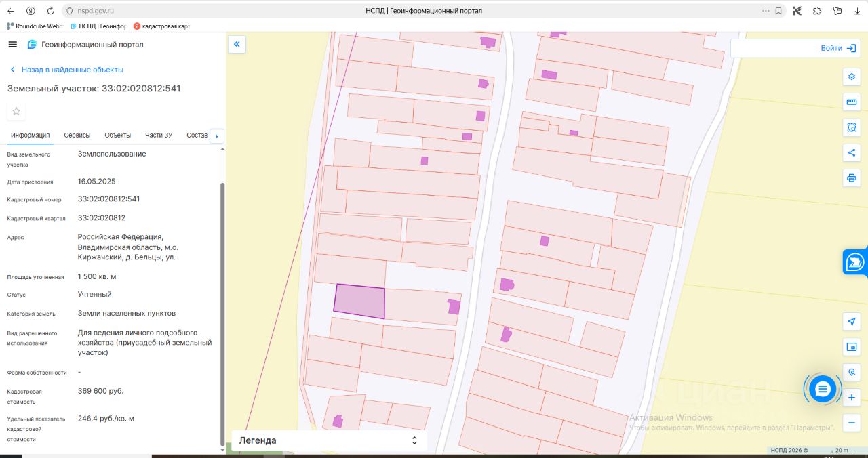Click the date value 16.05.2025
868x458 pixels.
point(96,182)
